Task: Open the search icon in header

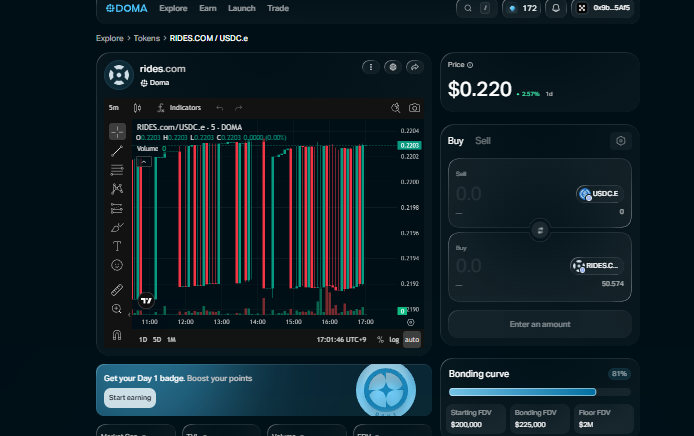Action: (x=467, y=8)
